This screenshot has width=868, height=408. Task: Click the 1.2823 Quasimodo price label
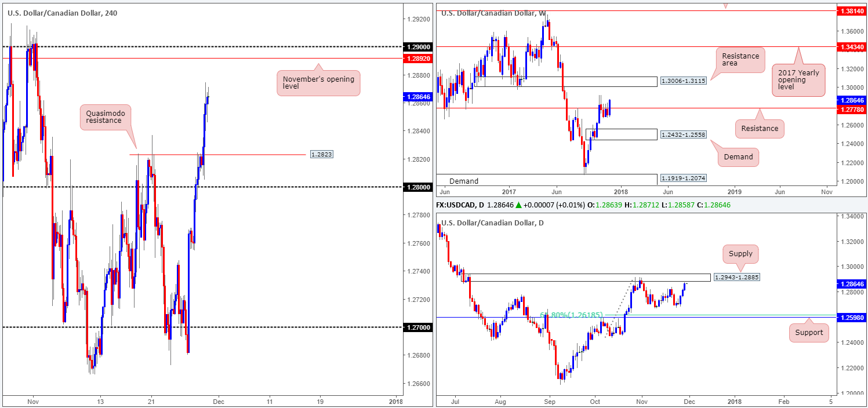[321, 155]
